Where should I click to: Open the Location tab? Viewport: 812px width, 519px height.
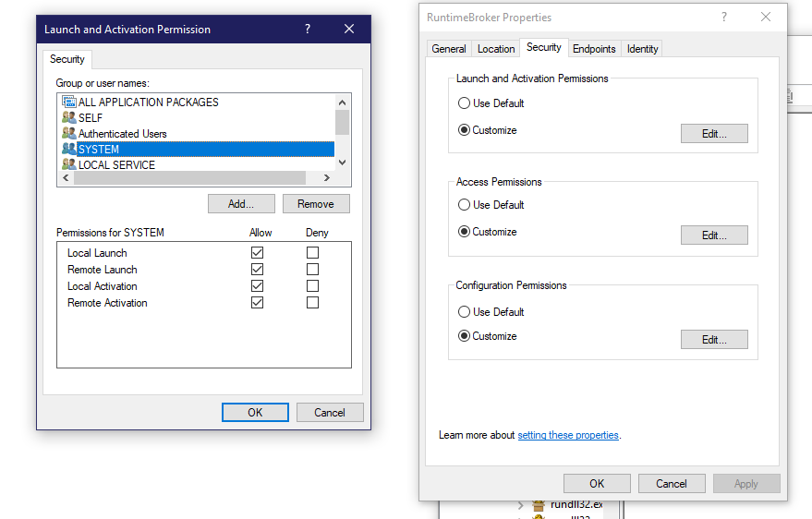click(x=496, y=49)
